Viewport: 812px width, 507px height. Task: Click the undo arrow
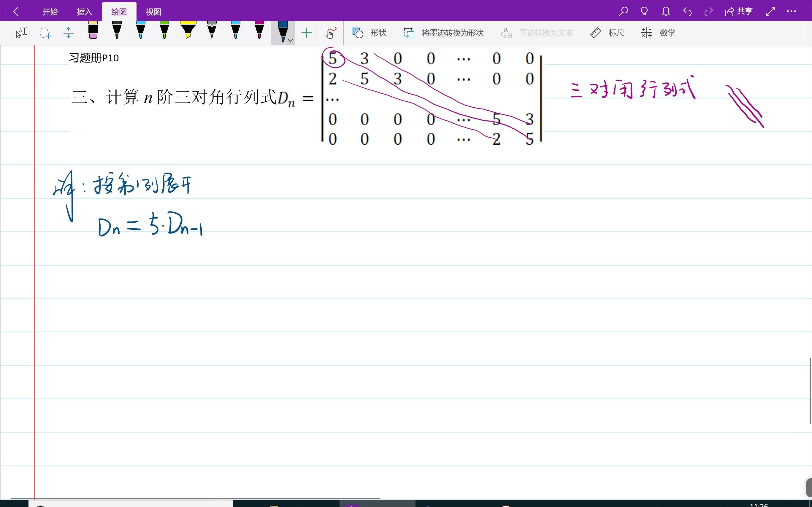click(x=687, y=12)
